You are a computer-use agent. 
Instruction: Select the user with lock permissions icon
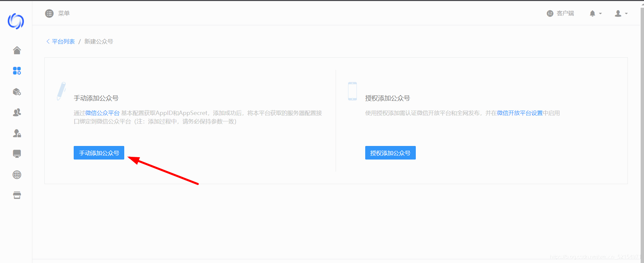click(17, 133)
